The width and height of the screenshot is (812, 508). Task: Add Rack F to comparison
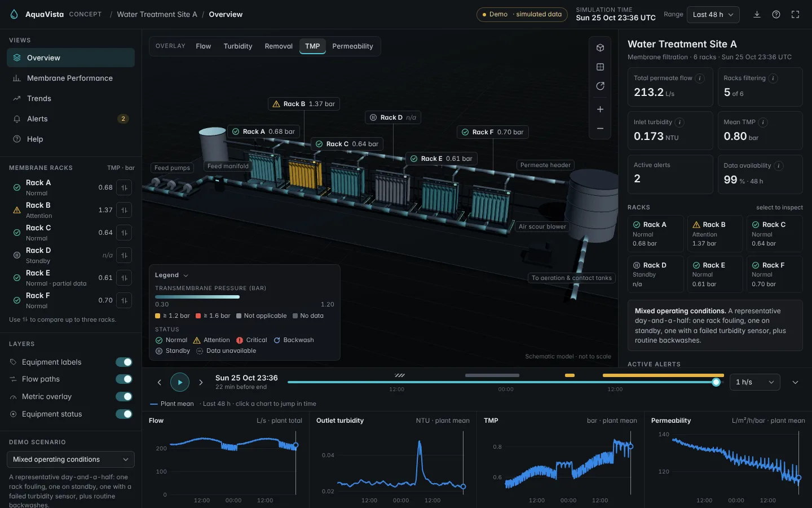point(124,300)
